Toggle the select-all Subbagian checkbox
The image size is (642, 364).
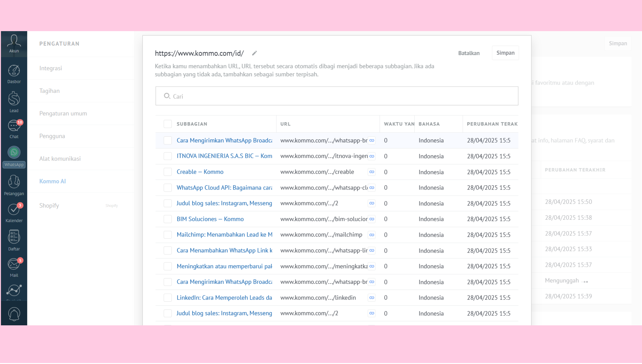click(168, 124)
